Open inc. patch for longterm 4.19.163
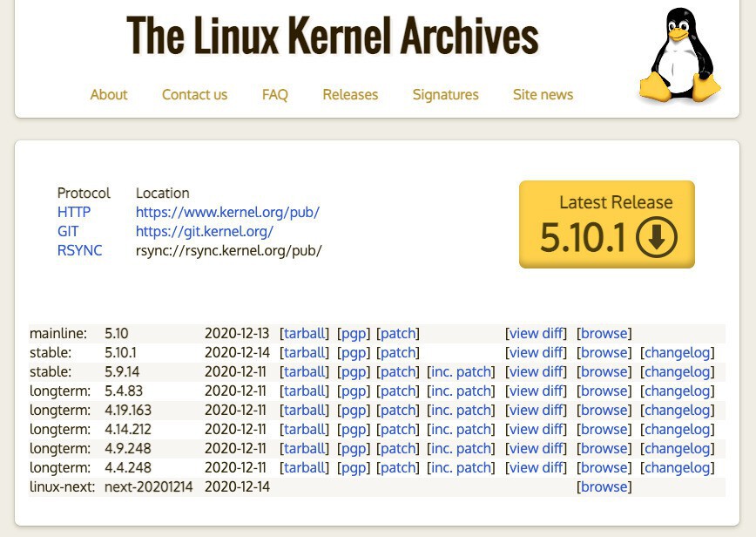Screen dimensions: 756x537 [461, 411]
